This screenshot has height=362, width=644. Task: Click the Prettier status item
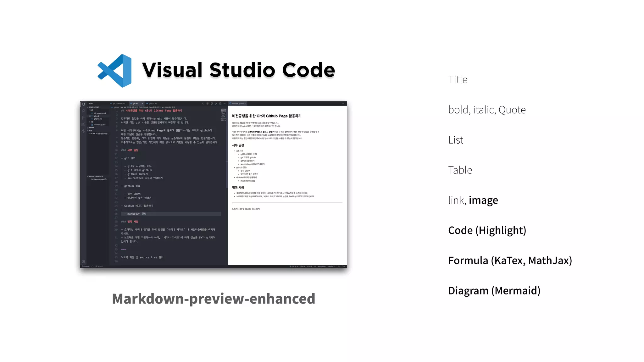[331, 266]
